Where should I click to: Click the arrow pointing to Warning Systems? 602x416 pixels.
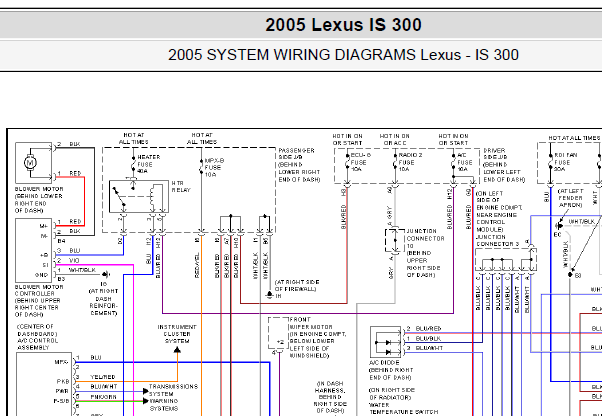click(146, 401)
